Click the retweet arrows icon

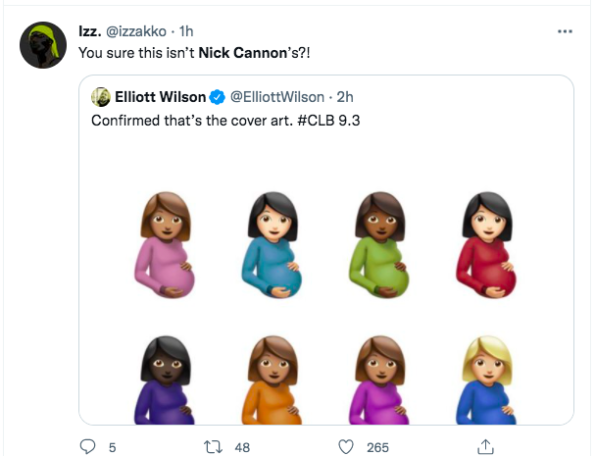213,447
